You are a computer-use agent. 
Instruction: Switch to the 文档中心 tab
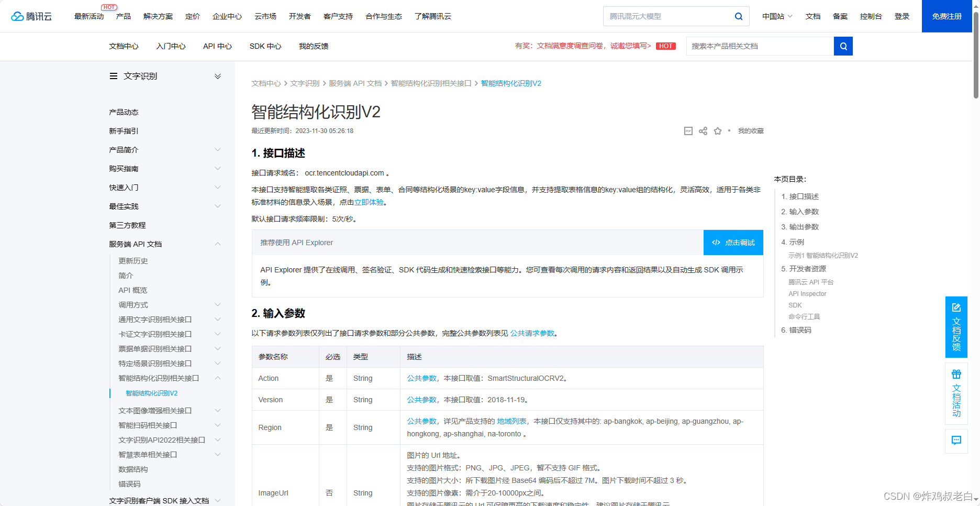pos(124,46)
